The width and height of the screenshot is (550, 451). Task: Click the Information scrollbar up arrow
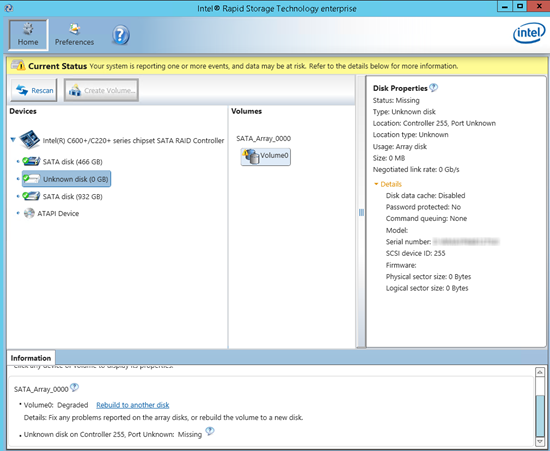coord(540,372)
